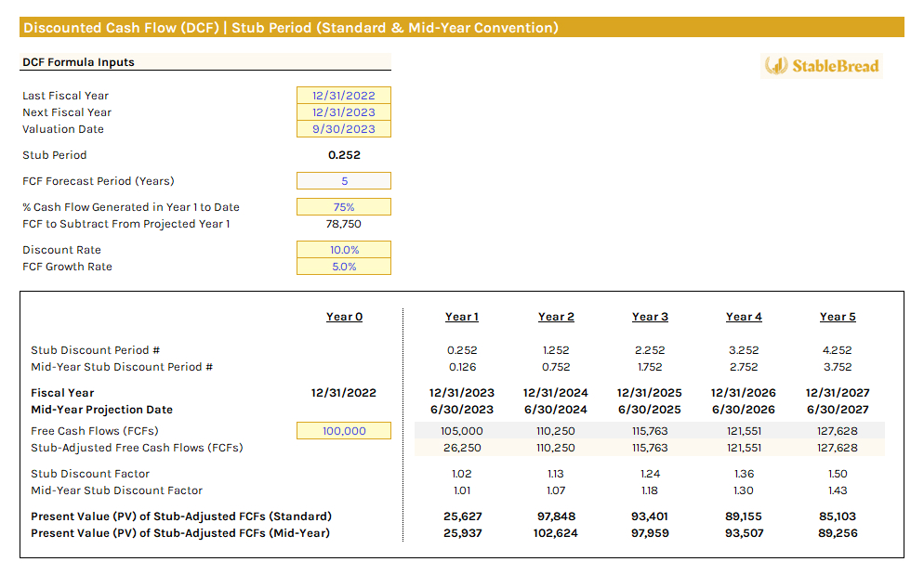This screenshot has height=575, width=924.
Task: Click the Year 5 column header
Action: point(837,316)
